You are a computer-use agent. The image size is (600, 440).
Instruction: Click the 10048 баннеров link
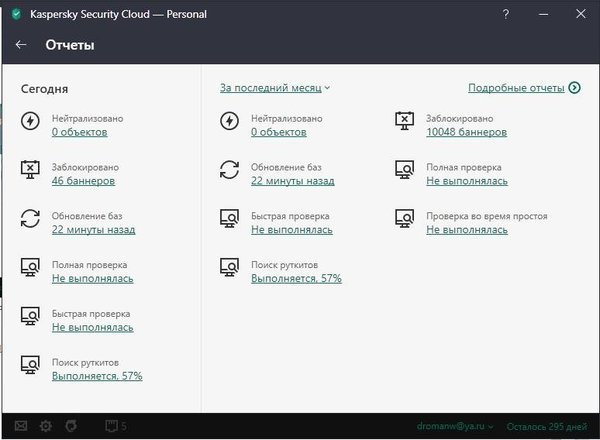pos(467,132)
